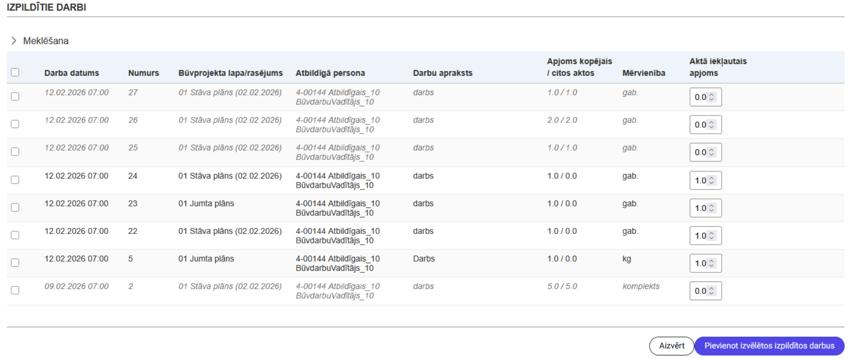Click the kg unit cell
This screenshot has height=360, width=868.
(627, 259)
